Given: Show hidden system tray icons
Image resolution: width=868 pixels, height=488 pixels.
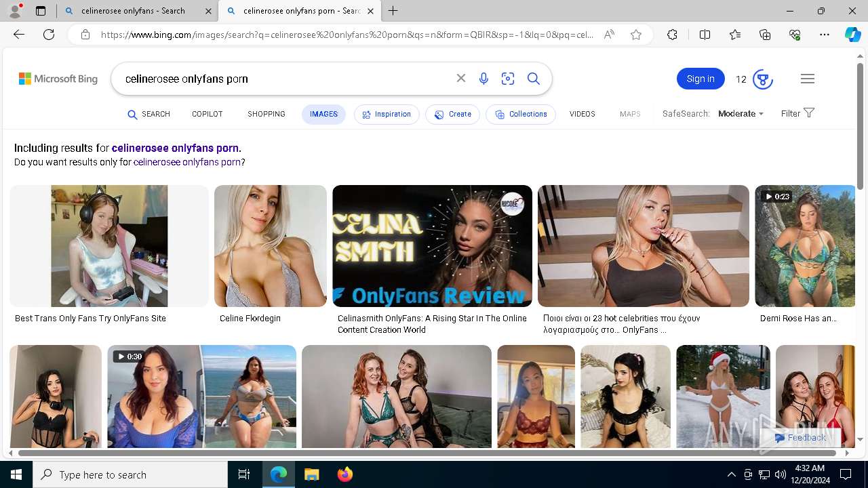Looking at the screenshot, I should [731, 474].
